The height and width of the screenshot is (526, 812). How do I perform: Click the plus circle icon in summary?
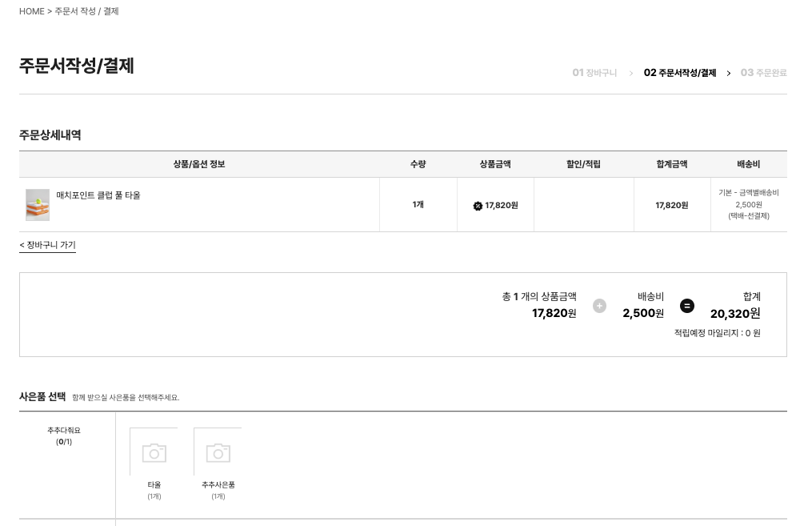point(599,306)
